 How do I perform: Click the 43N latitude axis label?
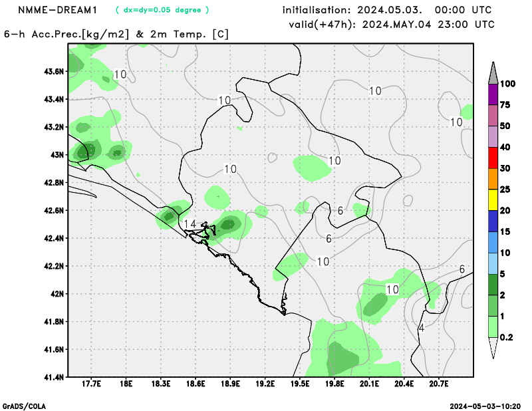pos(57,155)
